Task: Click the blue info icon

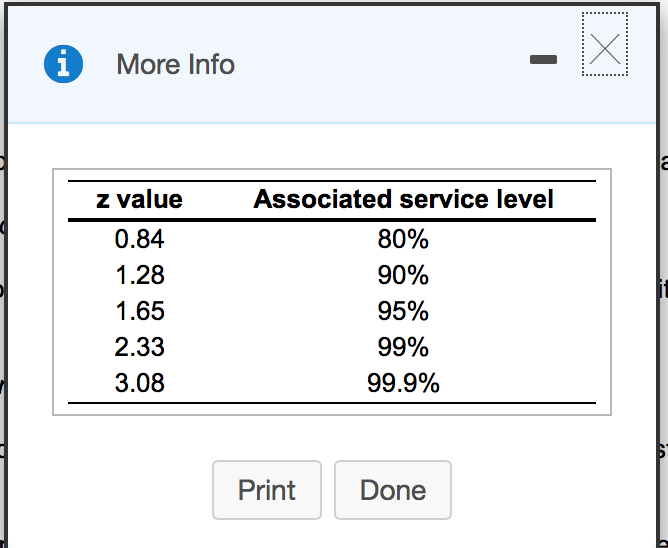Action: tap(63, 65)
